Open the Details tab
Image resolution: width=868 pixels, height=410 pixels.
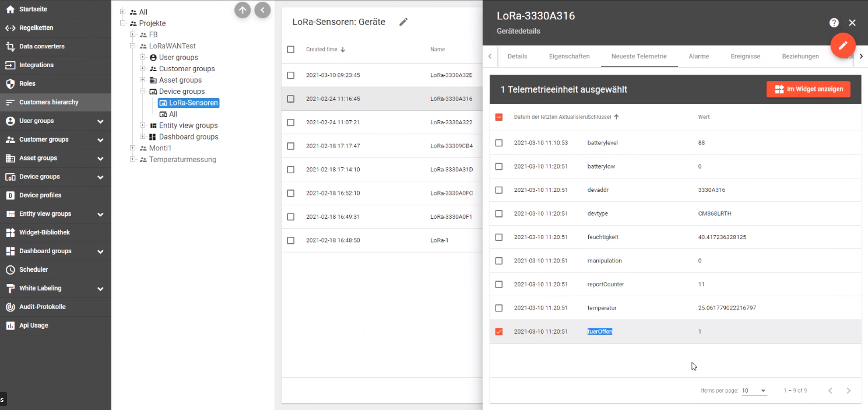(x=517, y=57)
